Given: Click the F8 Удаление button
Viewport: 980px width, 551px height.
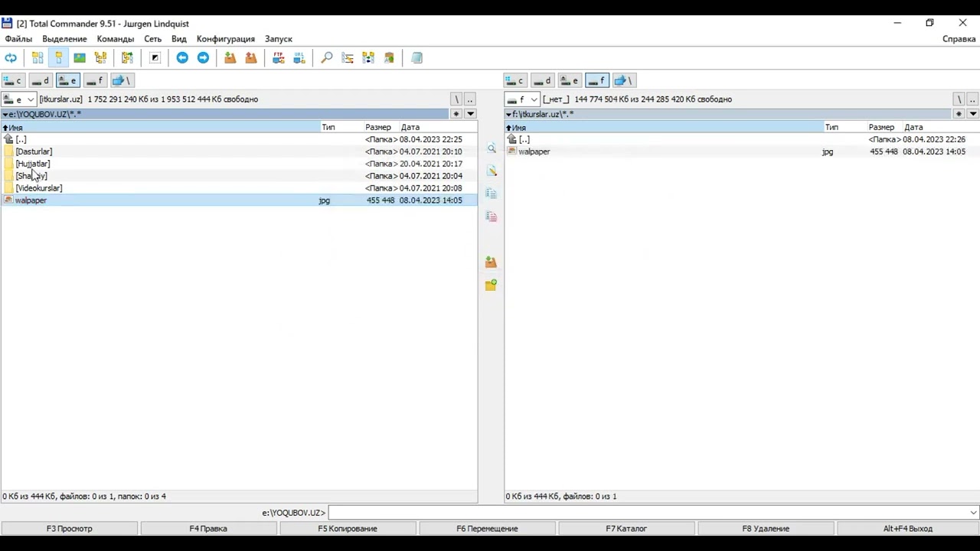Looking at the screenshot, I should (766, 529).
